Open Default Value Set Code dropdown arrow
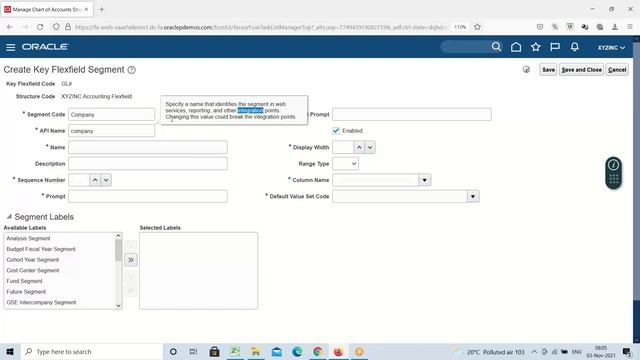 click(473, 196)
